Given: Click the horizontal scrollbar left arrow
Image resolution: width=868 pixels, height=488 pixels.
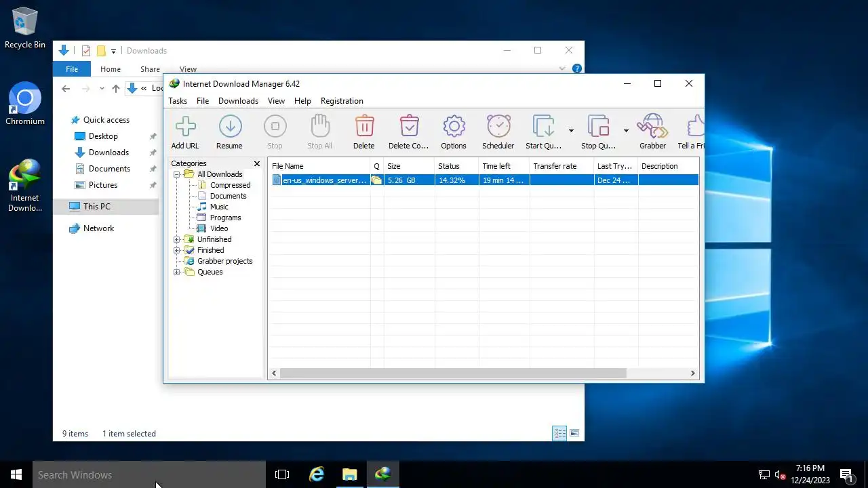Looking at the screenshot, I should point(274,373).
